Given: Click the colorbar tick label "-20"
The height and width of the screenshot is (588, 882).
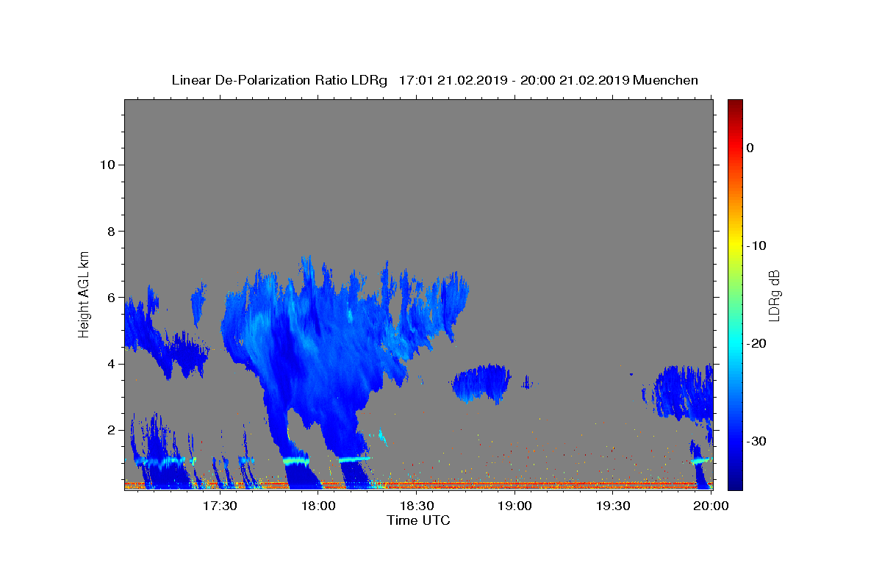Looking at the screenshot, I should 756,343.
